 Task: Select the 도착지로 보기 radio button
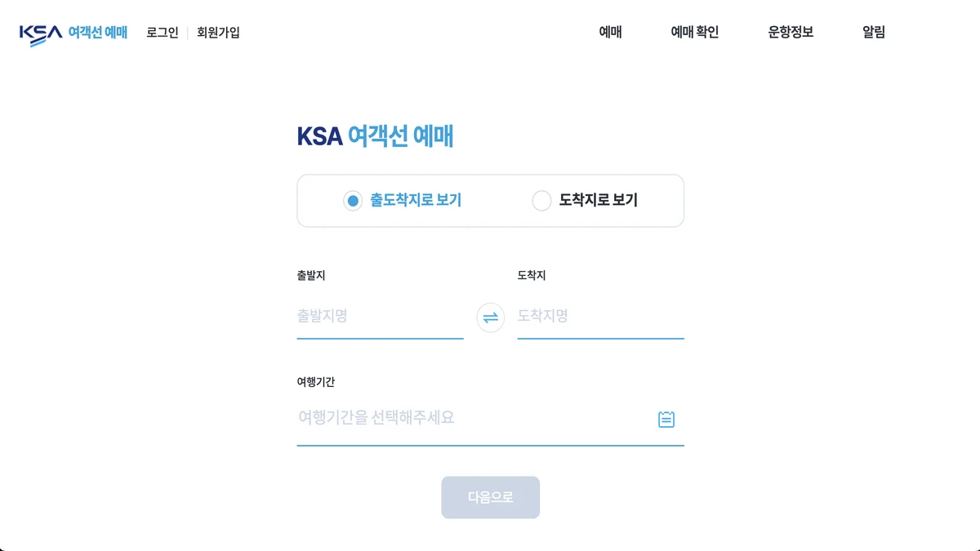click(x=541, y=201)
